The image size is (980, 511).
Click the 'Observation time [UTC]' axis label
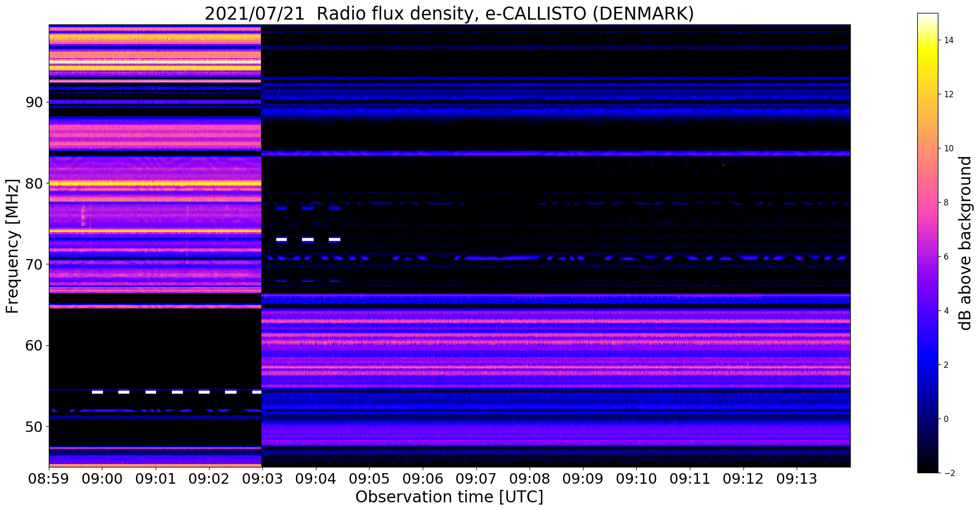449,497
